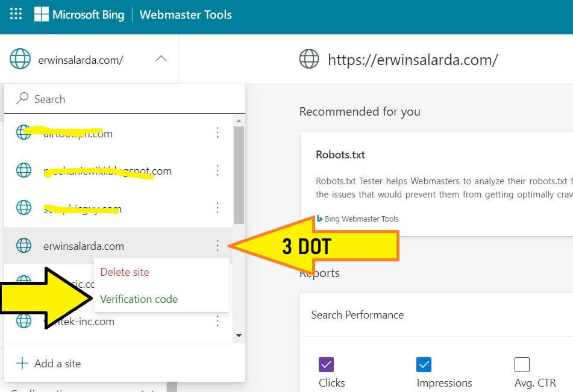Click the Microsoft Bing logo

(79, 15)
